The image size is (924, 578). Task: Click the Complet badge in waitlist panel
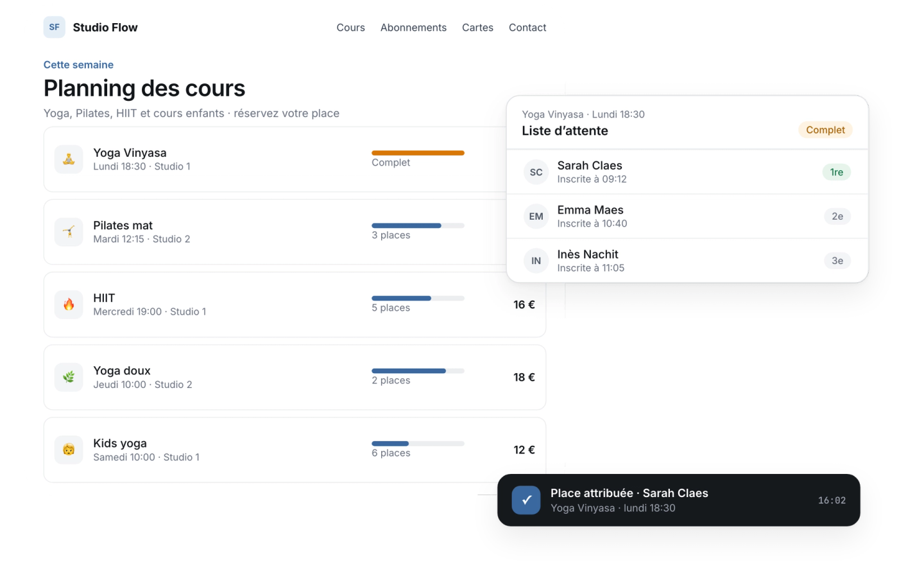tap(825, 130)
